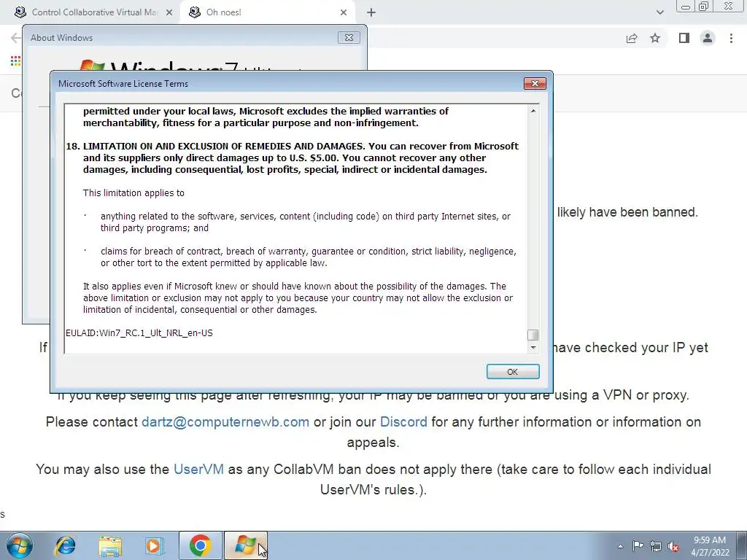Screen dimensions: 747x560
Task: Open Chrome three-dot menu
Action: tap(731, 38)
